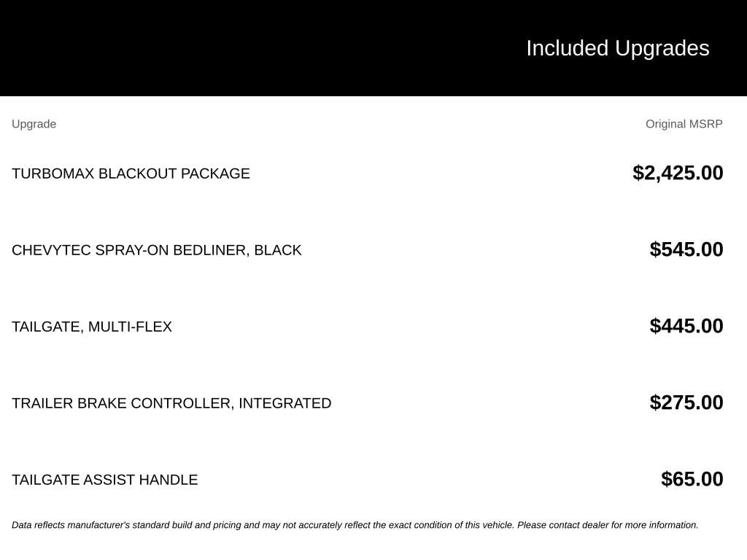This screenshot has width=747, height=560.
Task: Click the black header banner area
Action: pos(373,48)
